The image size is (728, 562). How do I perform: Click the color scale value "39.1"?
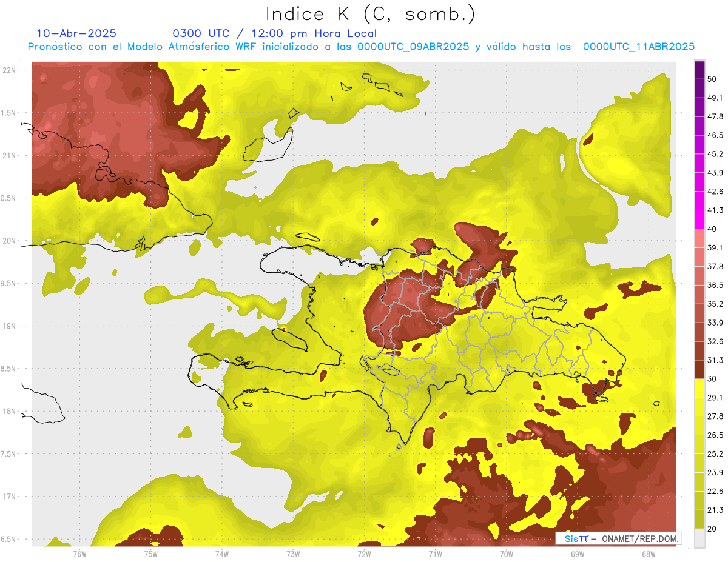click(x=715, y=248)
